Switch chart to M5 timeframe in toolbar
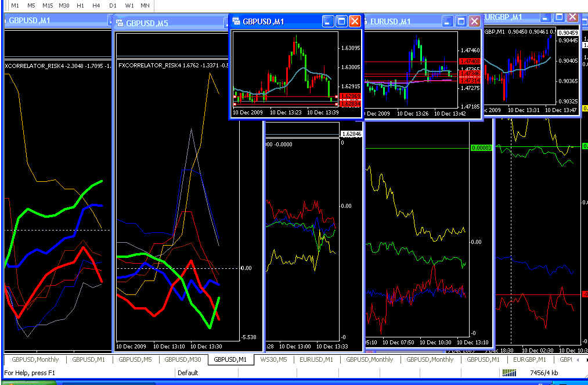The image size is (588, 385). point(31,5)
